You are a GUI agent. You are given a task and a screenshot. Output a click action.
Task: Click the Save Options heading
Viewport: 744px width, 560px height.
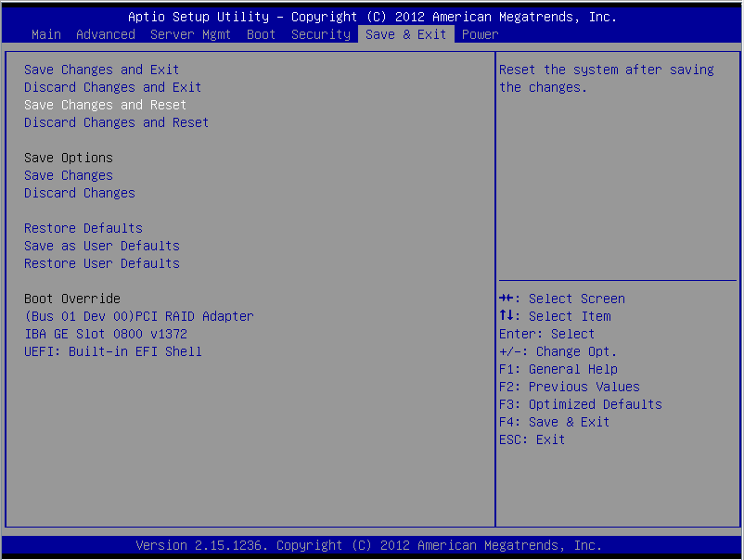coord(69,158)
